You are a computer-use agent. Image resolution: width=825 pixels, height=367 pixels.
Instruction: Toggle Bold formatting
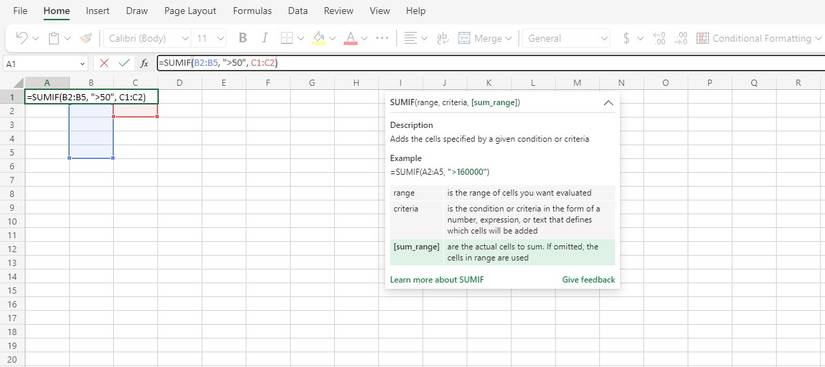[243, 38]
